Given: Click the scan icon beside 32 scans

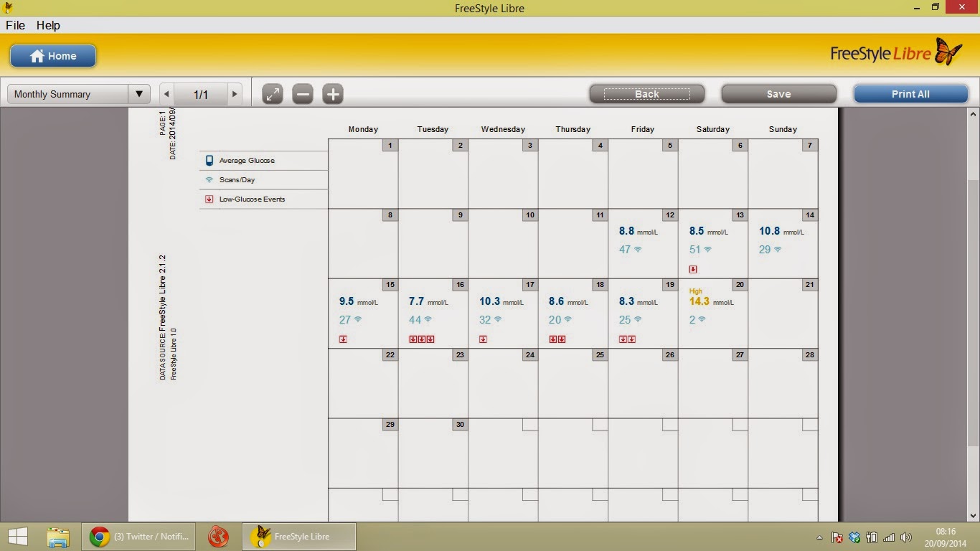Looking at the screenshot, I should 498,320.
